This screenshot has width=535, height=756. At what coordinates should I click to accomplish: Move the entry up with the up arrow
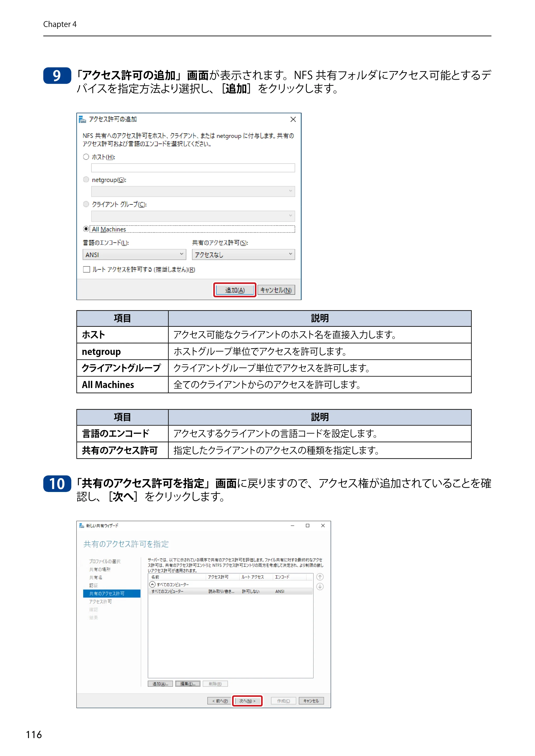click(x=320, y=577)
